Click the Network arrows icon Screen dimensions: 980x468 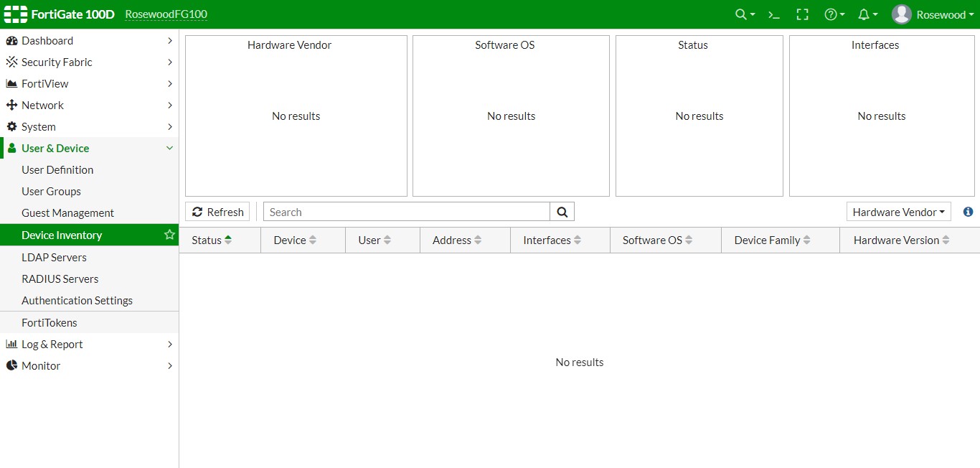tap(11, 106)
